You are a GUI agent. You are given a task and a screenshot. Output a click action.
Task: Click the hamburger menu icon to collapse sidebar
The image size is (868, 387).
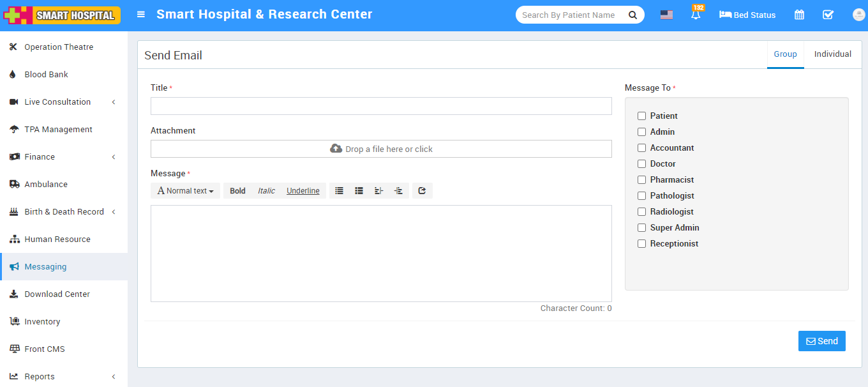[141, 15]
